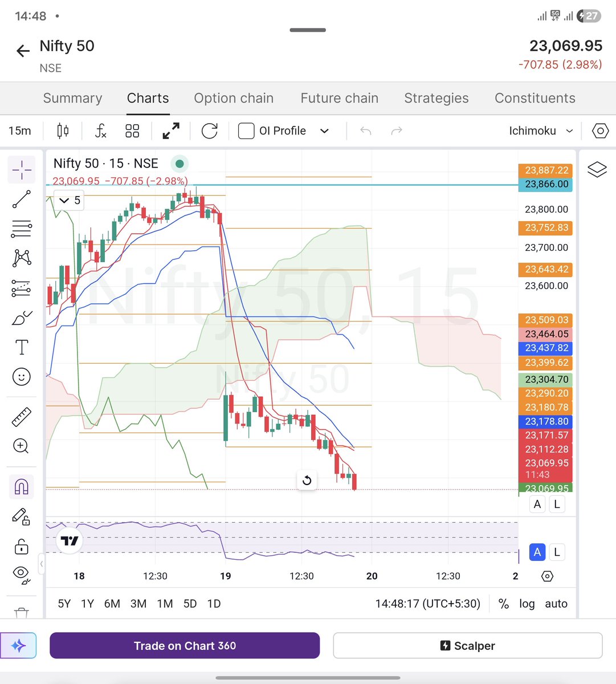Enable the OI Profile checkbox
The width and height of the screenshot is (616, 684).
[x=246, y=131]
